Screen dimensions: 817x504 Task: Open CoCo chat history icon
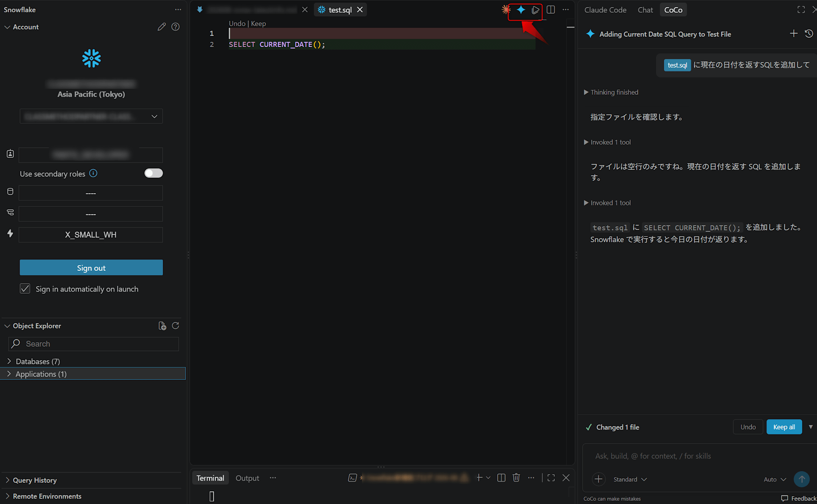[809, 33]
